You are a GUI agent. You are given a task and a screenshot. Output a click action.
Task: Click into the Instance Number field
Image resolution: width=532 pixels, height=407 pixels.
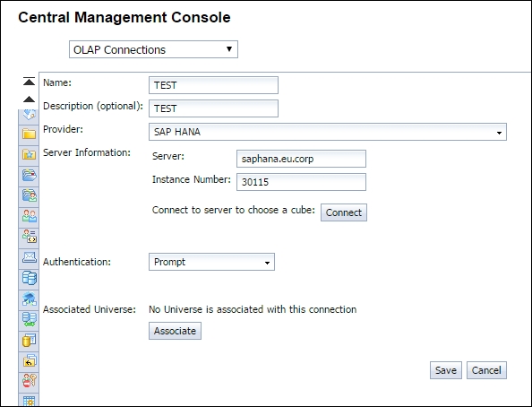[301, 182]
